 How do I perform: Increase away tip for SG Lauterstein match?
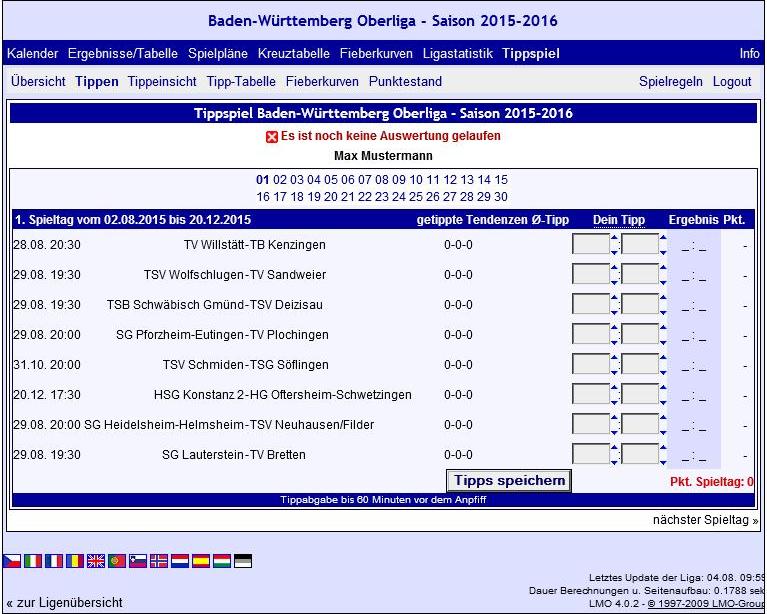[663, 448]
